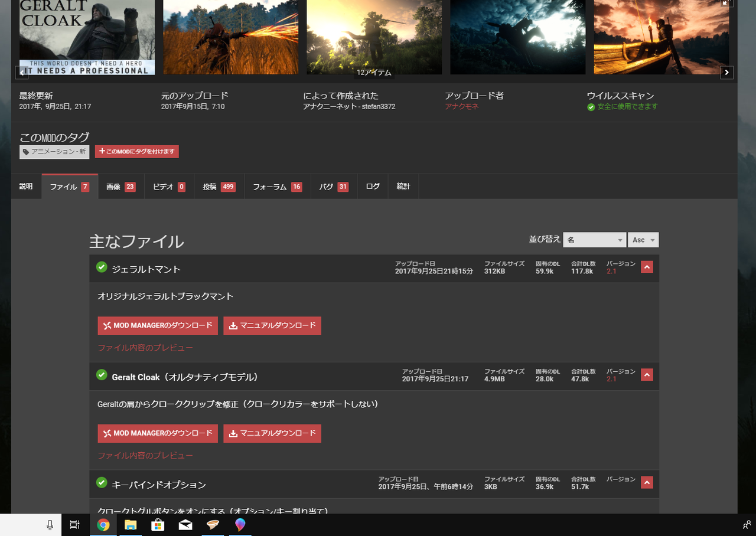Collapse the ジェラルトマント file entry
This screenshot has height=536, width=756.
[647, 267]
